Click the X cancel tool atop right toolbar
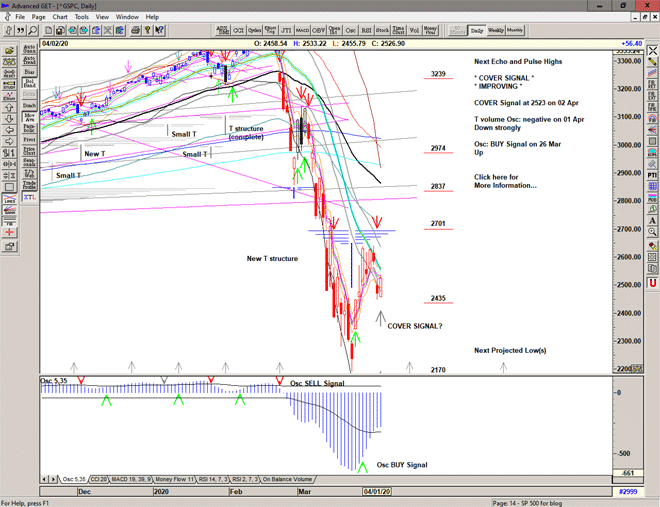The image size is (660, 507). (x=652, y=50)
